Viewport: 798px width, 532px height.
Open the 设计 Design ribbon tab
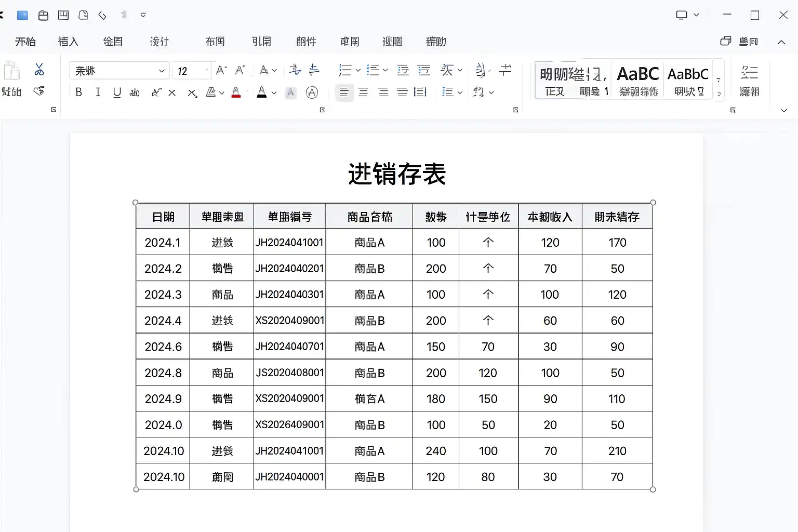(x=159, y=42)
